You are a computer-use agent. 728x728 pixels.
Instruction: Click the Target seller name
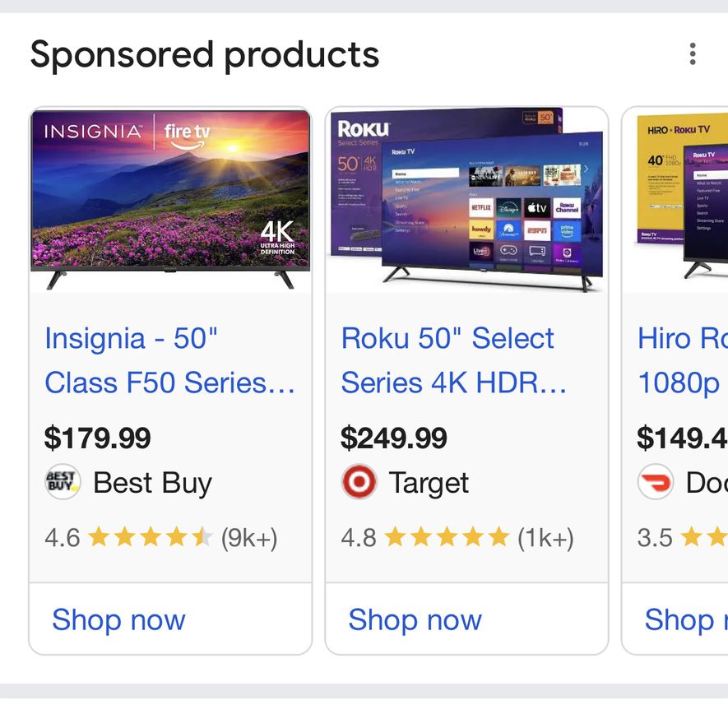[x=429, y=483]
